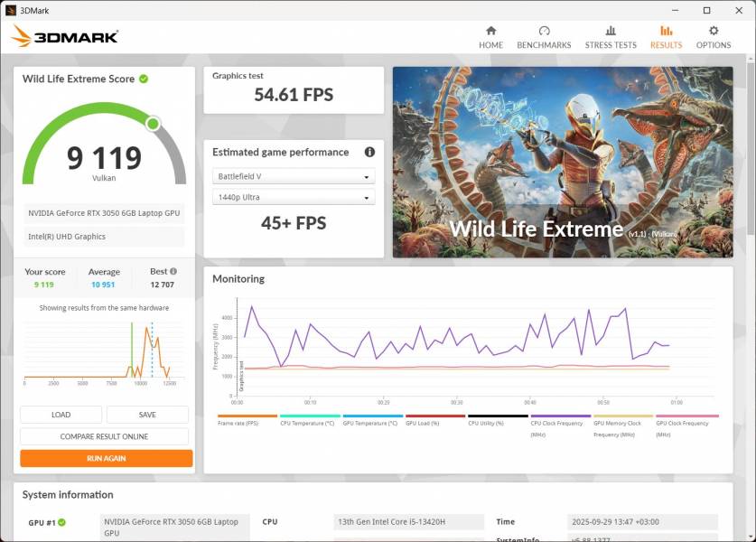Image resolution: width=756 pixels, height=542 pixels.
Task: Click the verified badge next to GPU #1
Action: point(61,522)
